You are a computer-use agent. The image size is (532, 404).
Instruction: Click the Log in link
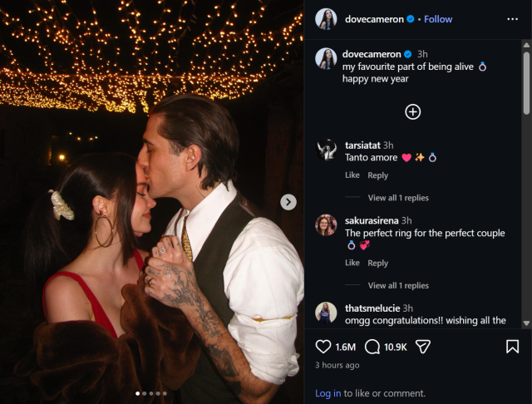(328, 393)
